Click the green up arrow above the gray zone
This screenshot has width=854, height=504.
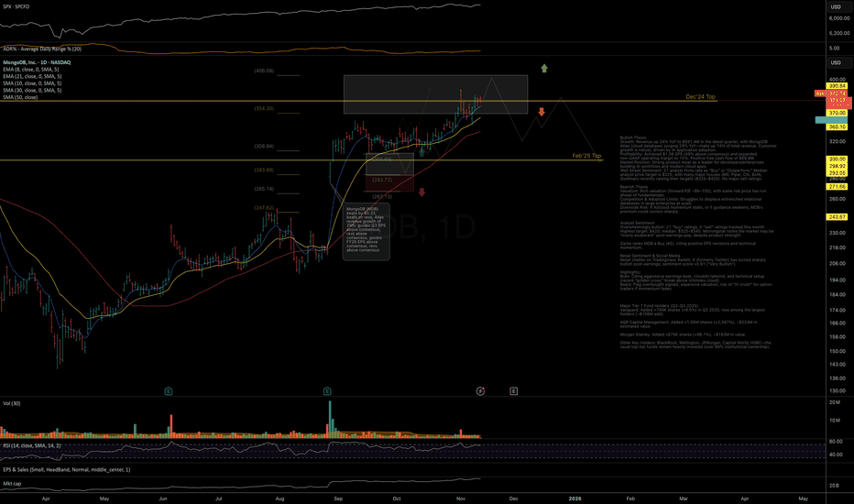coord(544,68)
